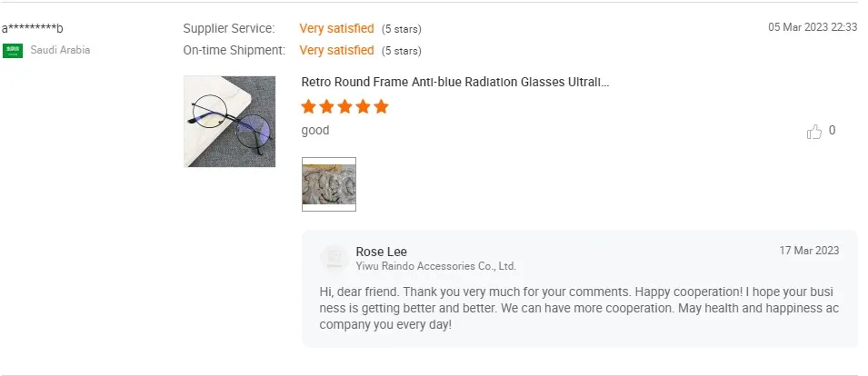
Task: Click the fourth orange rating star
Action: click(x=363, y=107)
